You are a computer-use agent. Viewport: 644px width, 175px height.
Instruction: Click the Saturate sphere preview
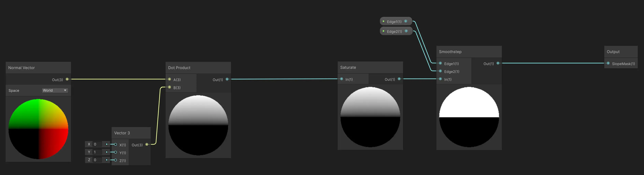(370, 117)
